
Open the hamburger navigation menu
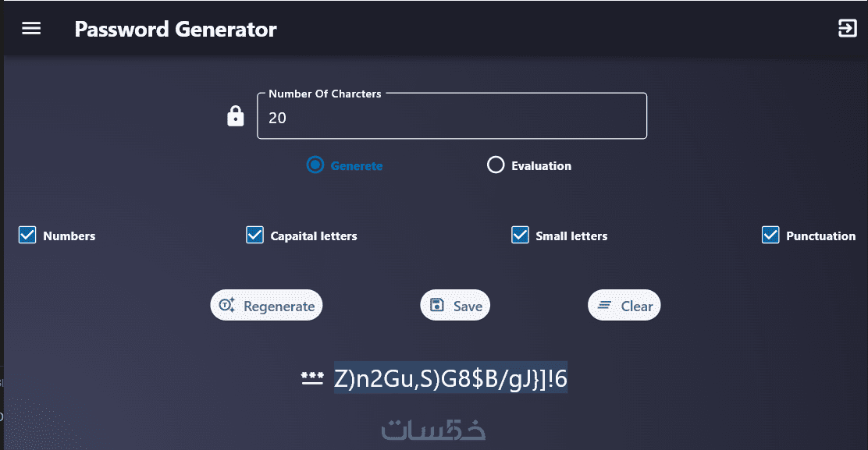click(31, 29)
